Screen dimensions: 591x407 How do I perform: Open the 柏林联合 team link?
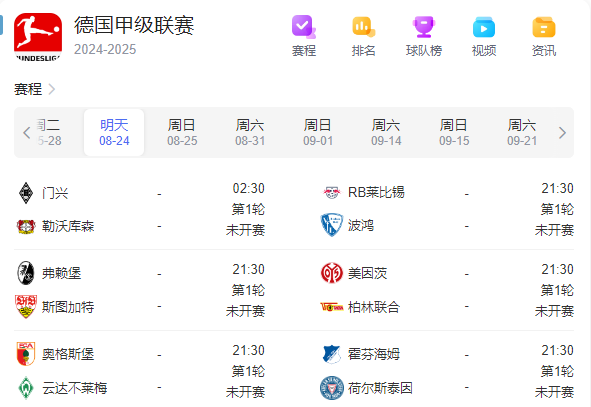click(x=374, y=307)
